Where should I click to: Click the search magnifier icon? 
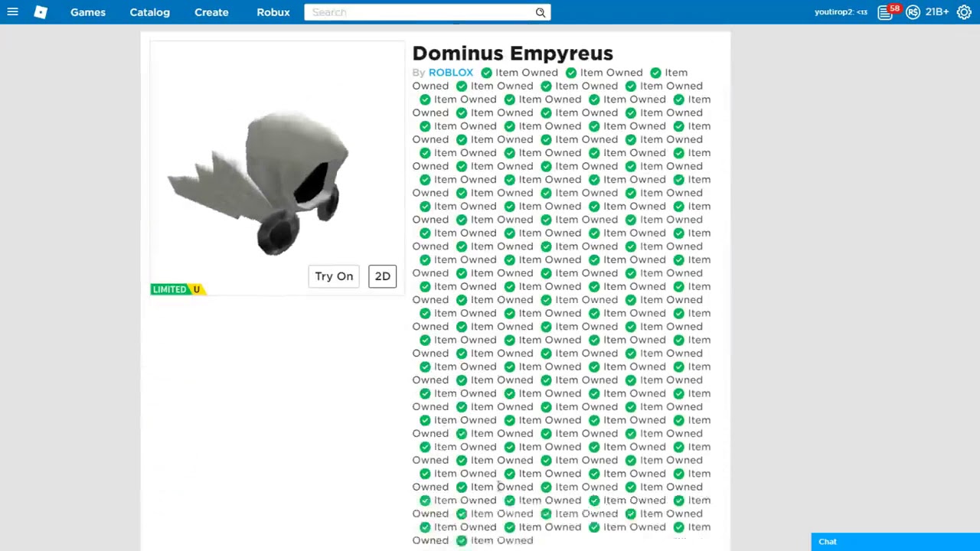click(x=541, y=12)
